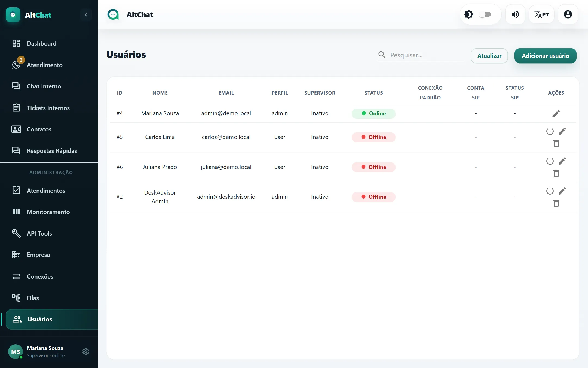Viewport: 588px width, 368px height.
Task: Edit Mariana Souza user with pencil icon
Action: (556, 114)
